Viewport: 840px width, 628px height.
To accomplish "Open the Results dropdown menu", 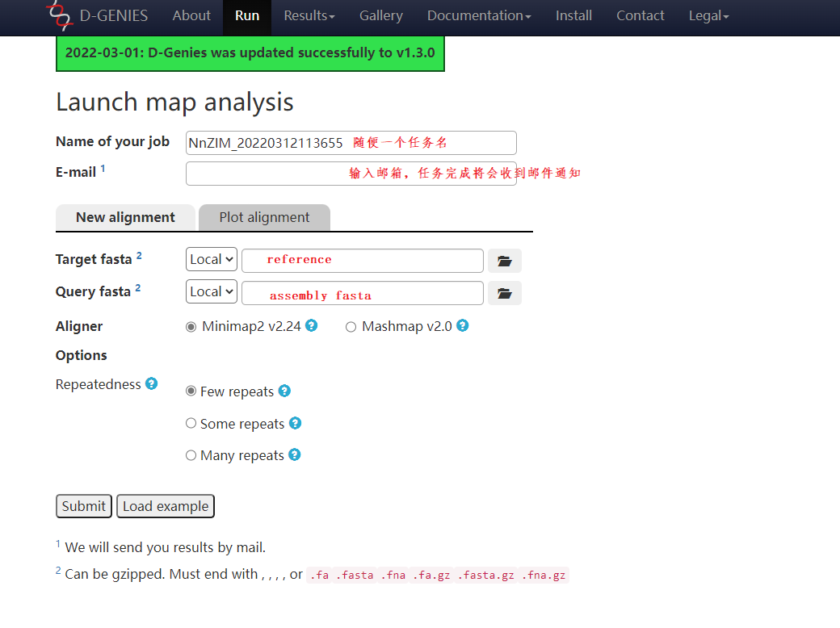I will tap(309, 16).
